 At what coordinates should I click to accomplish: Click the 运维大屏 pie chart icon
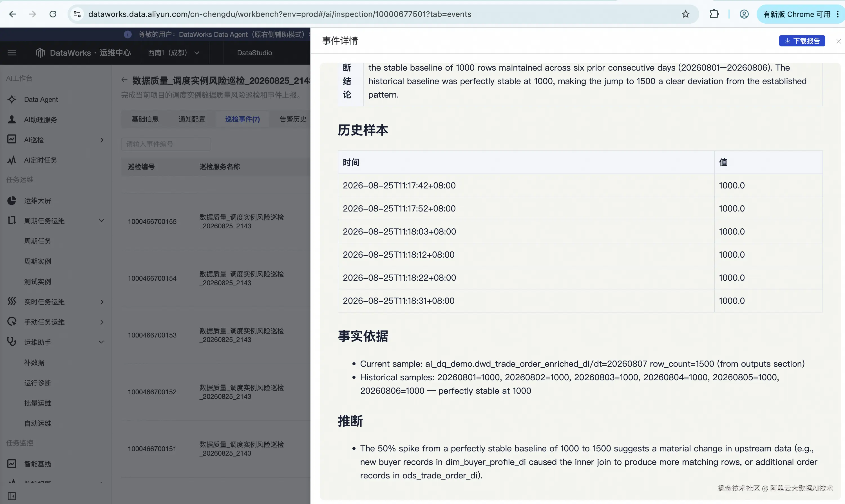(x=12, y=200)
